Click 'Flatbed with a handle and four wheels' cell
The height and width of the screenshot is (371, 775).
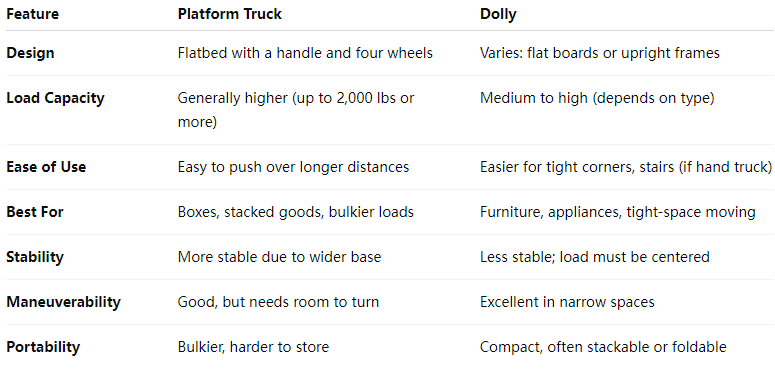point(305,53)
